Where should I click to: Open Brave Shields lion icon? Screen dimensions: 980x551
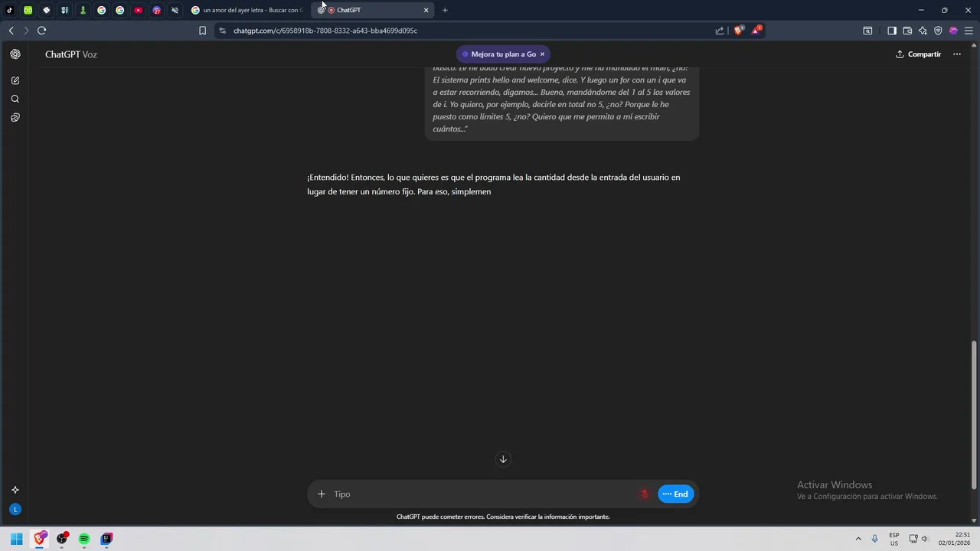[x=738, y=31]
